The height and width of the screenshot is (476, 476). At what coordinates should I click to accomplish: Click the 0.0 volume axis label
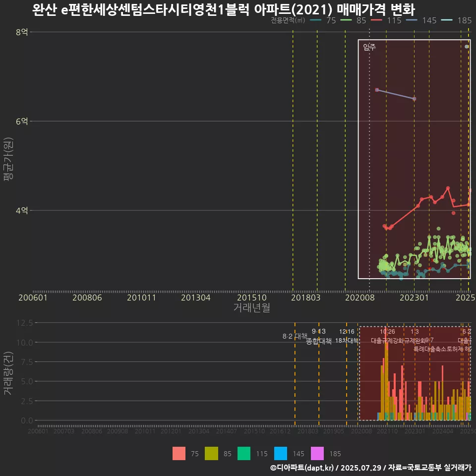coord(27,420)
